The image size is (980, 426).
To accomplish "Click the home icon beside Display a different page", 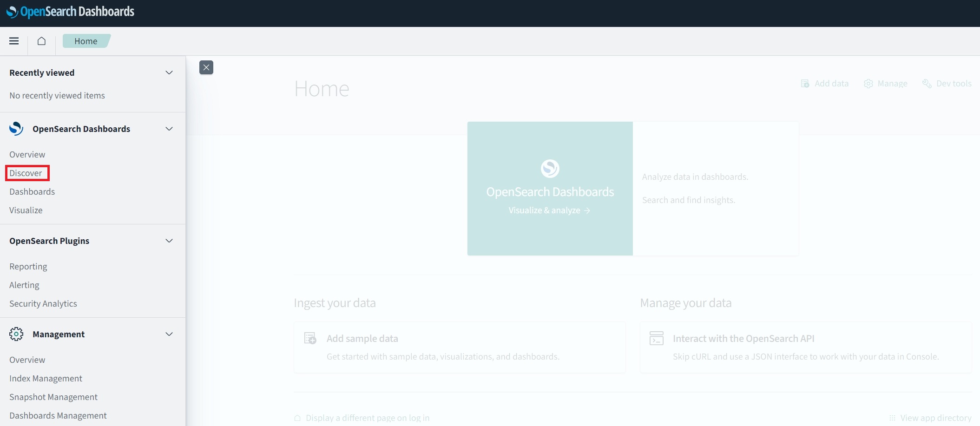I will pyautogui.click(x=297, y=418).
